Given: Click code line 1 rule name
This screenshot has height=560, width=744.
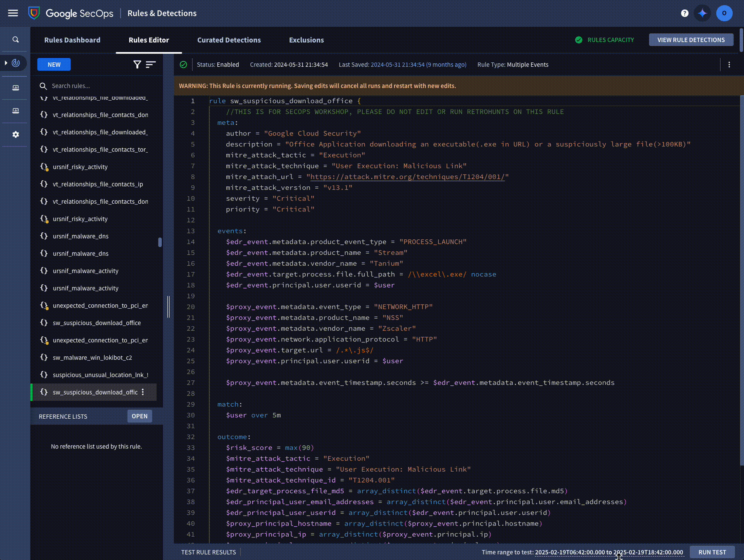Looking at the screenshot, I should point(291,101).
